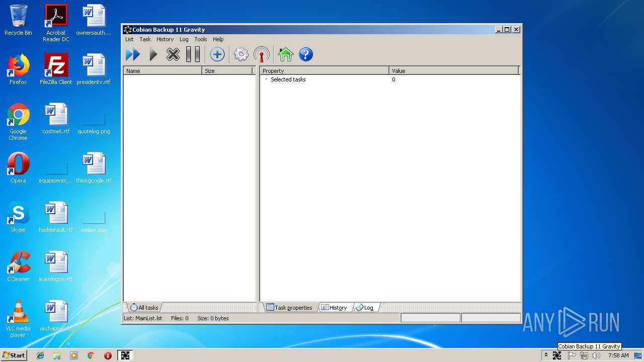The height and width of the screenshot is (362, 644).
Task: Sort the task list by the Size column
Action: (228, 71)
